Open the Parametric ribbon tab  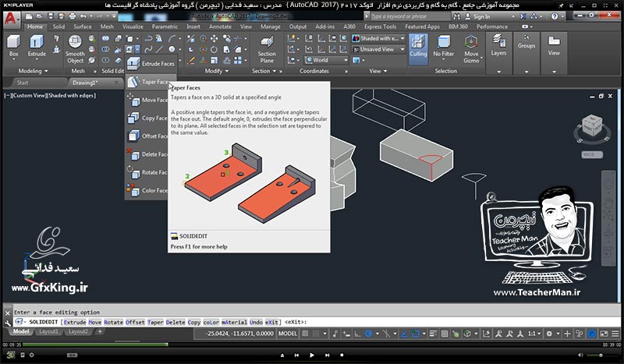click(165, 27)
